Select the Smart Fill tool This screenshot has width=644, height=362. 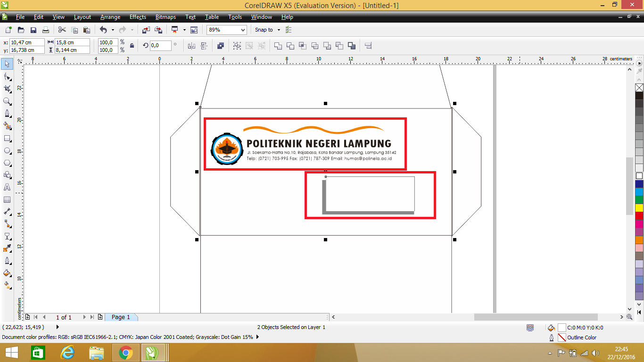pos(7,125)
